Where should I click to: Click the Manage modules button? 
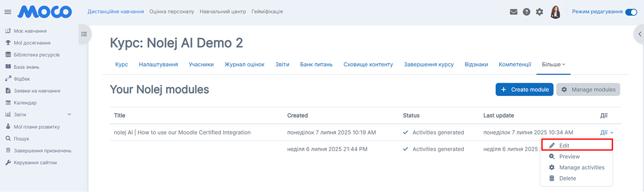588,90
